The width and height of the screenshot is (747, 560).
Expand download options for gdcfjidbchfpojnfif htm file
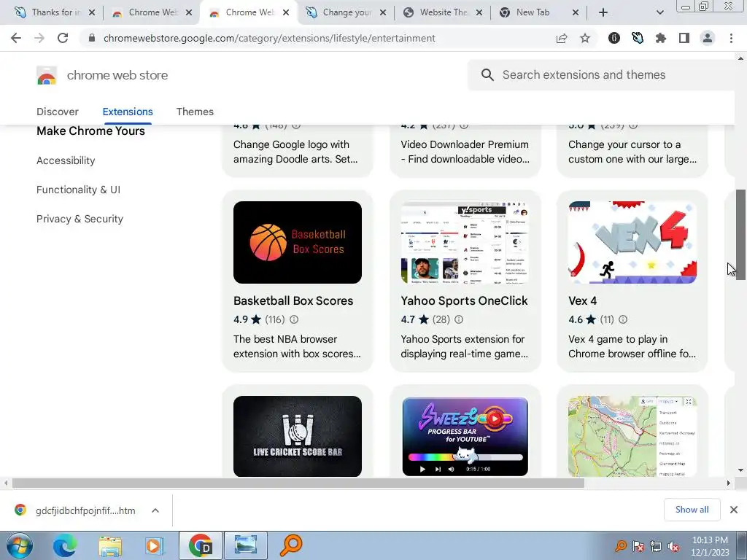pos(155,510)
